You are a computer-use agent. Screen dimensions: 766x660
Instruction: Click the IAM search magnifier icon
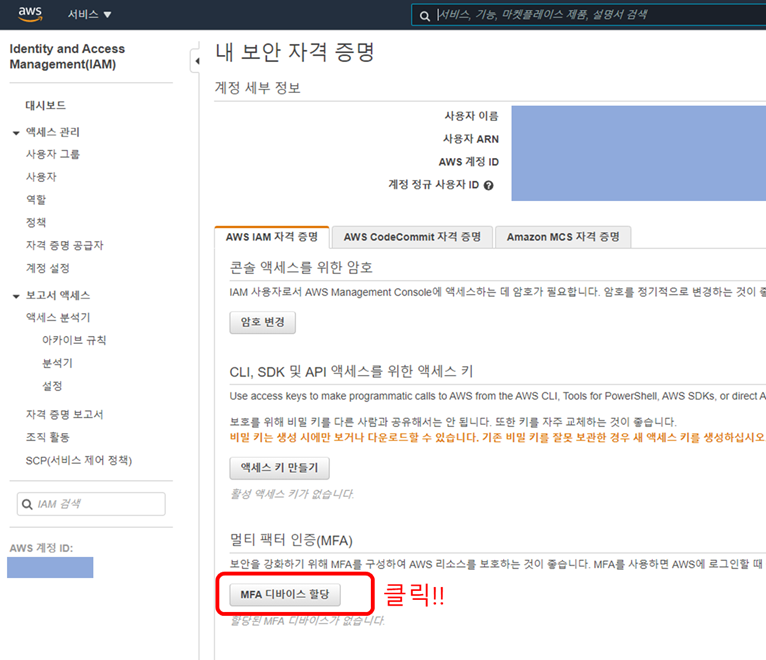point(27,504)
